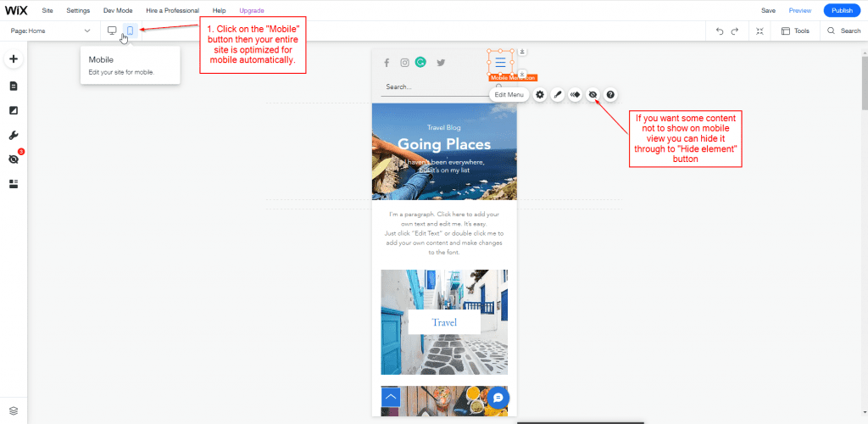
Task: Open the Add elements plus button
Action: (x=14, y=59)
